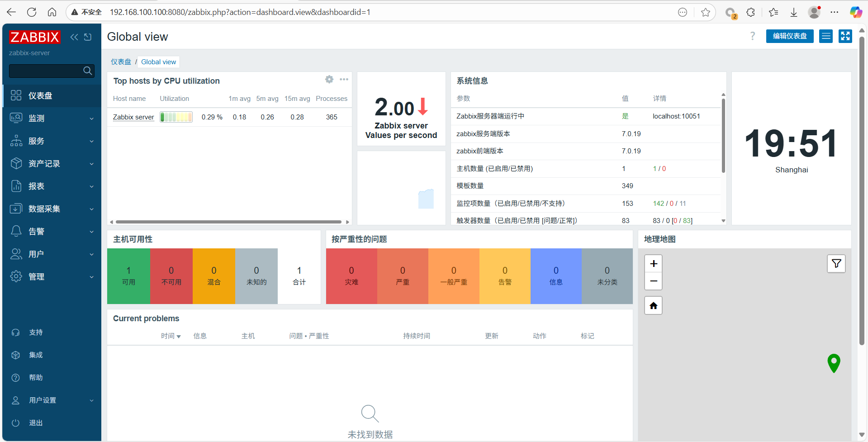Open the 支持 sidebar item

coord(52,333)
